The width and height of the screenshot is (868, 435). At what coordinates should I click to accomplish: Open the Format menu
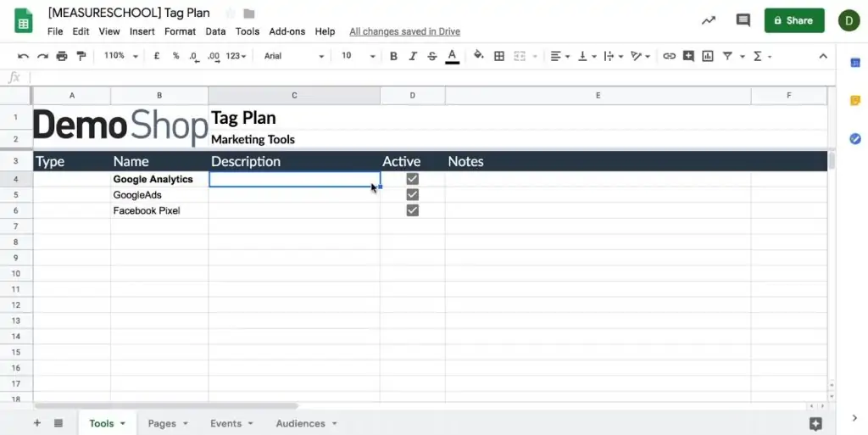[x=180, y=31]
